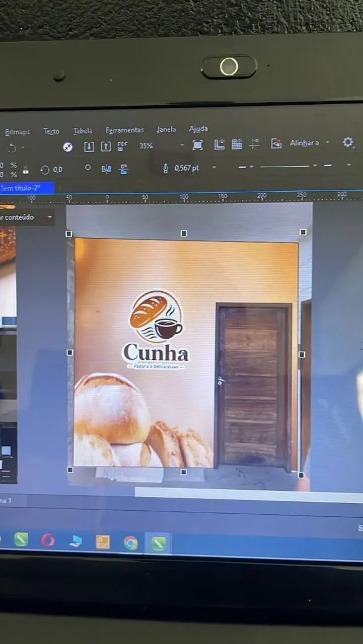Click the Export up-arrow icon
Image resolution: width=363 pixels, height=644 pixels.
coord(106,146)
